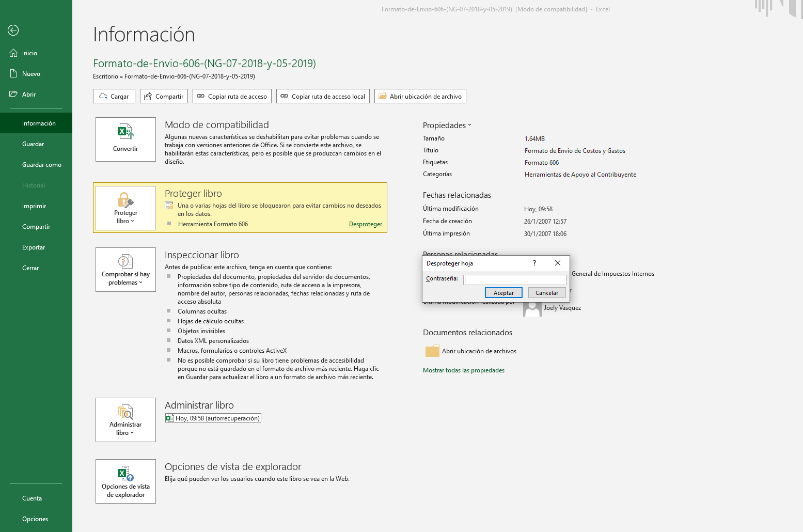Close the Desproteger hoja dialog
Screen dimensions: 803x532
pyautogui.click(x=558, y=263)
